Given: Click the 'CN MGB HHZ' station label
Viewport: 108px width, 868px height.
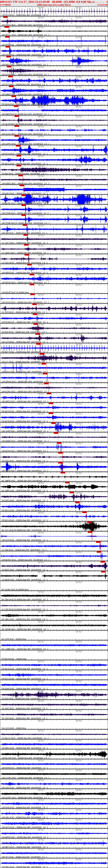Looking at the screenshot, I should coord(8,580).
